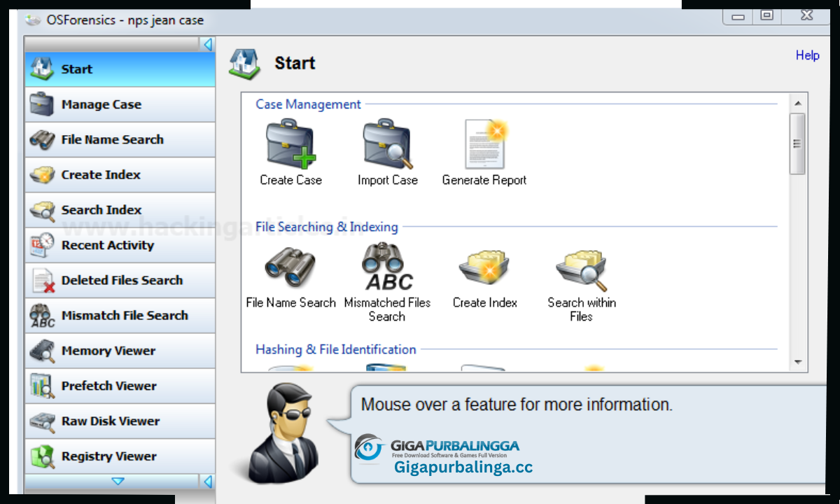Open Registry Viewer from sidebar
The image size is (840, 504).
[120, 456]
